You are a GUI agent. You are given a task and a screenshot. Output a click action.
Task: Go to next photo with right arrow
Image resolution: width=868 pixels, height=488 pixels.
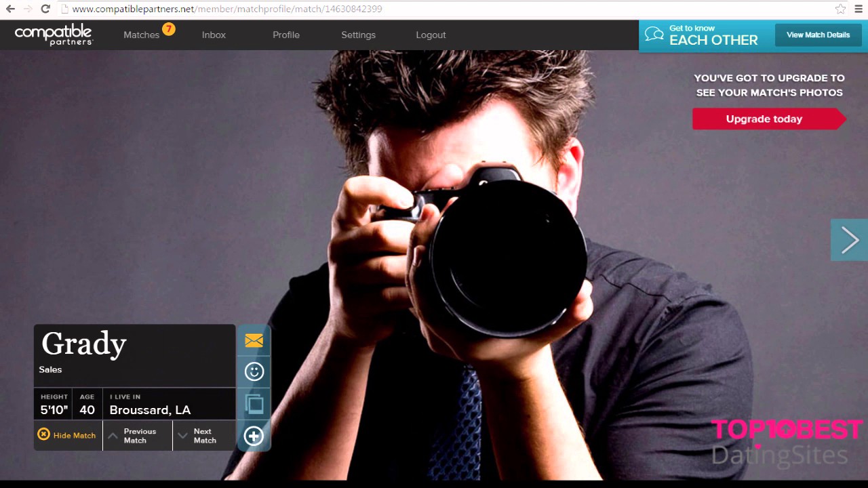click(850, 240)
